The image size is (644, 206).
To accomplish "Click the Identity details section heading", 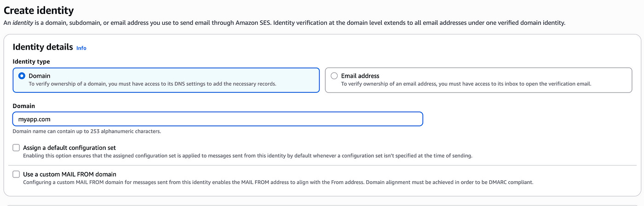I will (x=43, y=47).
